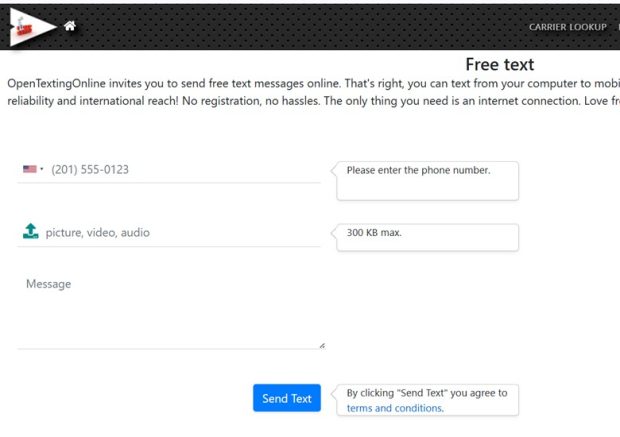The width and height of the screenshot is (620, 437).
Task: Click the green upload icon
Action: point(31,232)
